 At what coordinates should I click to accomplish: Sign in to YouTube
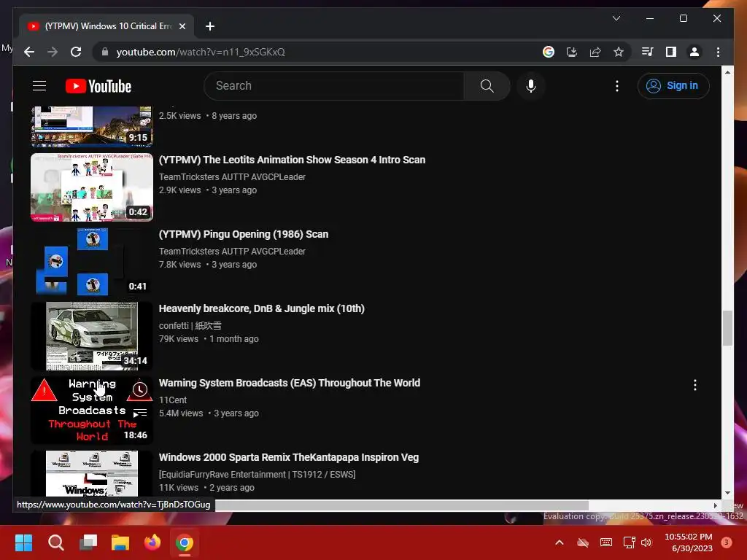[x=673, y=86]
